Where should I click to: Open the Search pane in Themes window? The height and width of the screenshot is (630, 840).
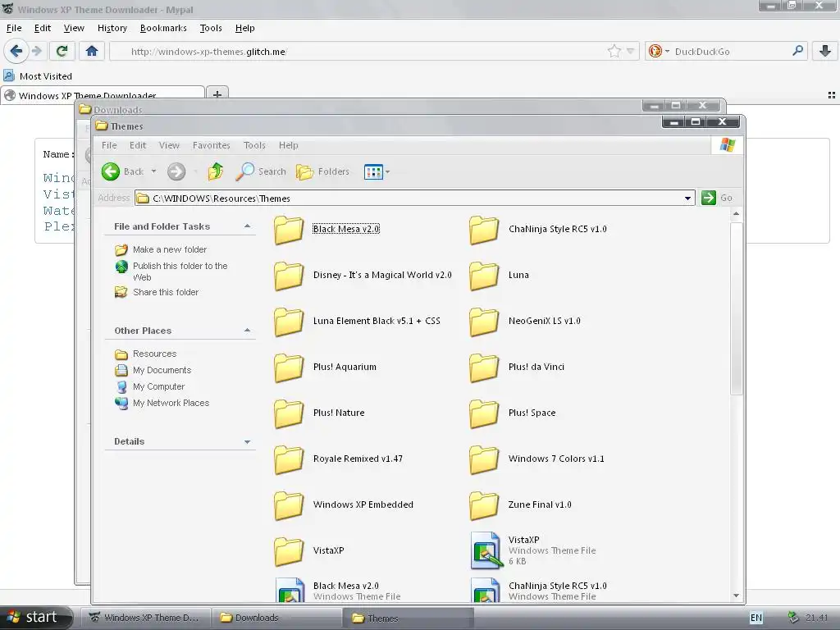tap(261, 171)
